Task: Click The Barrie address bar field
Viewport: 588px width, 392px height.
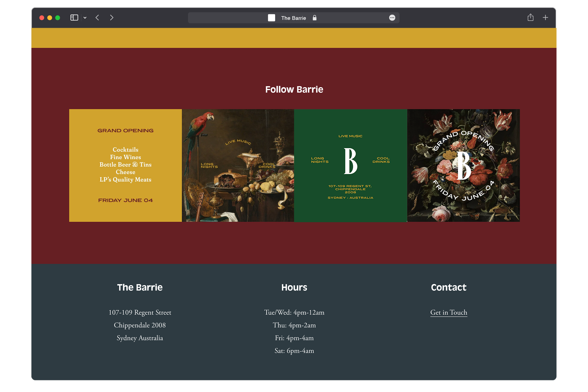Action: [294, 18]
